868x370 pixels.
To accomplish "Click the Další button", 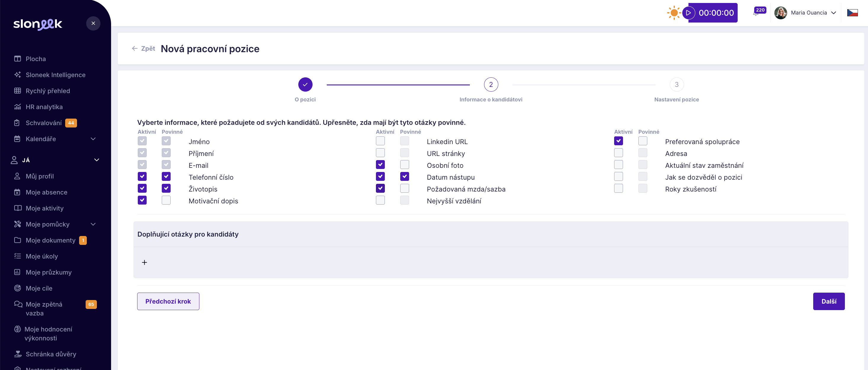I will (x=829, y=301).
